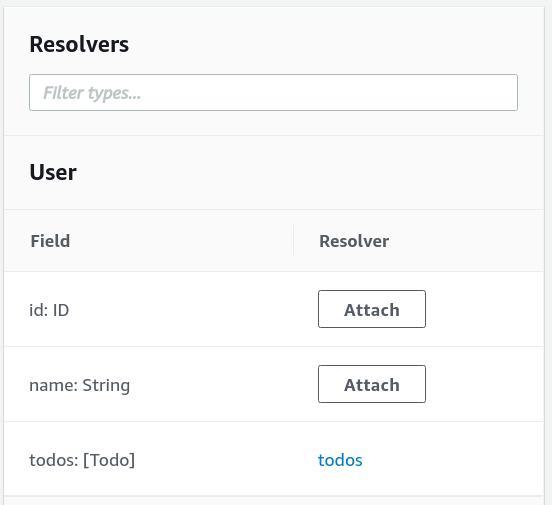The image size is (552, 505).
Task: Click the blank area beside User heading
Action: (x=310, y=172)
